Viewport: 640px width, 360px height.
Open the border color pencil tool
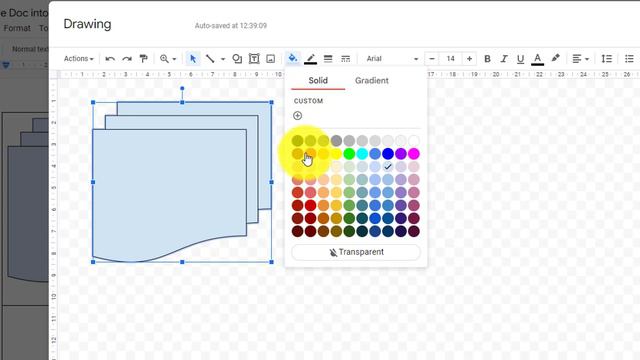click(x=311, y=59)
